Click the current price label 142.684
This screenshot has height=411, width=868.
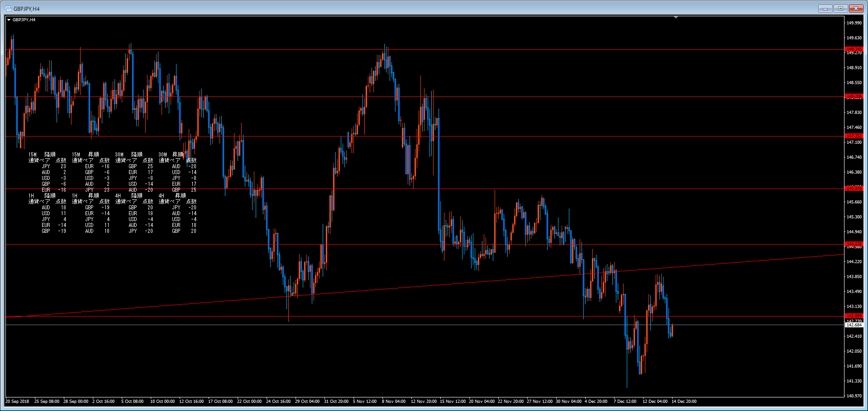(854, 325)
